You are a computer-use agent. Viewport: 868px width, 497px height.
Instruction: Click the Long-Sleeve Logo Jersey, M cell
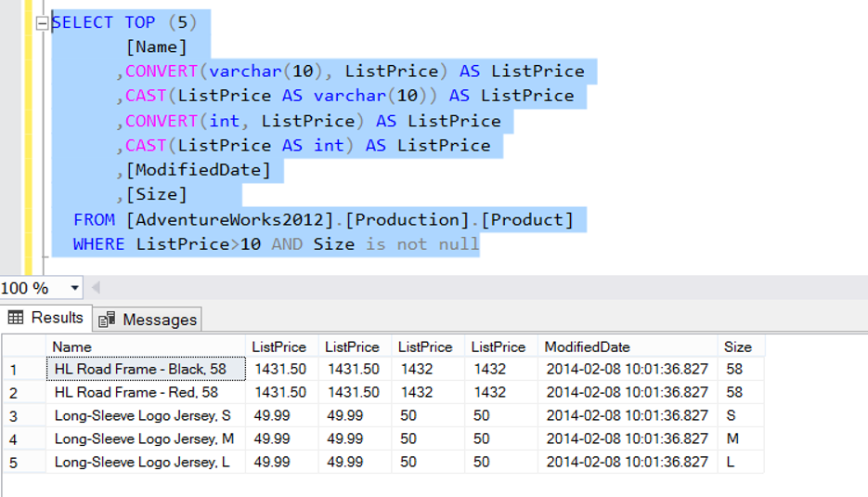[146, 438]
